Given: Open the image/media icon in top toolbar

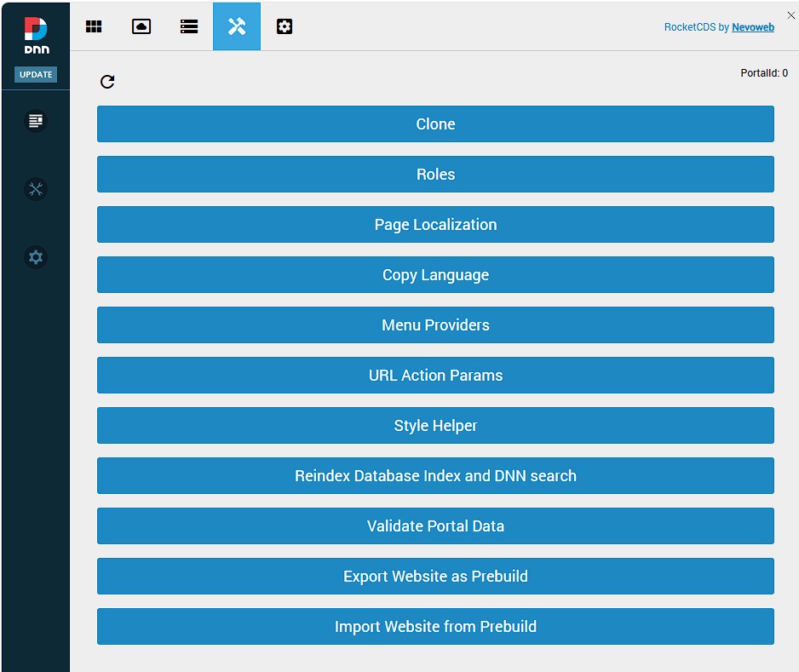Looking at the screenshot, I should click(141, 26).
